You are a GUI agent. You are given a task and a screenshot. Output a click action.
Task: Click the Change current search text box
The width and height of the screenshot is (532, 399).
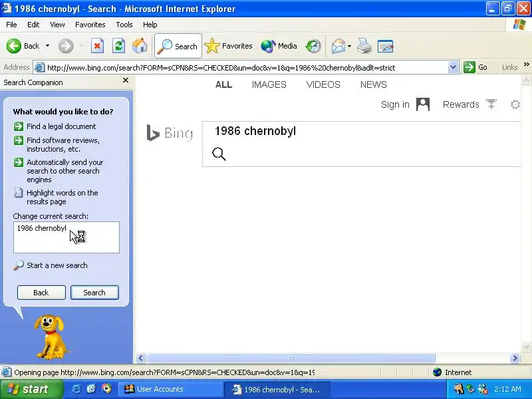coord(66,237)
